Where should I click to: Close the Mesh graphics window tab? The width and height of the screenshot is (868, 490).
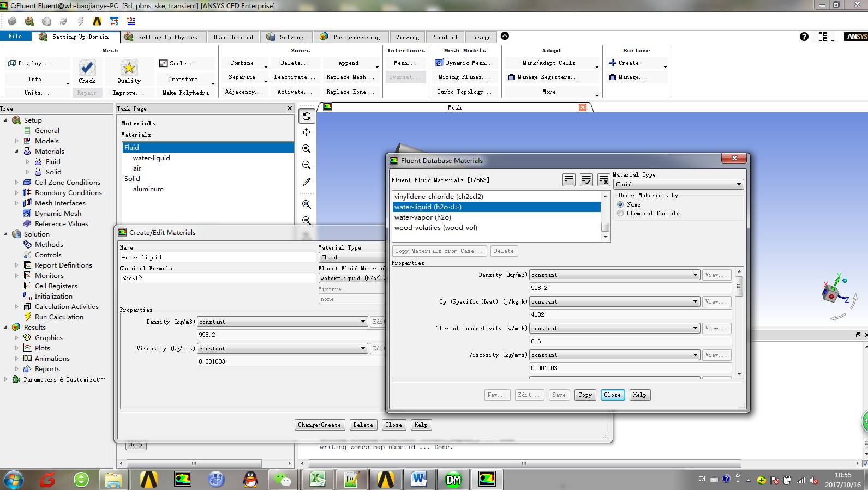tap(583, 107)
